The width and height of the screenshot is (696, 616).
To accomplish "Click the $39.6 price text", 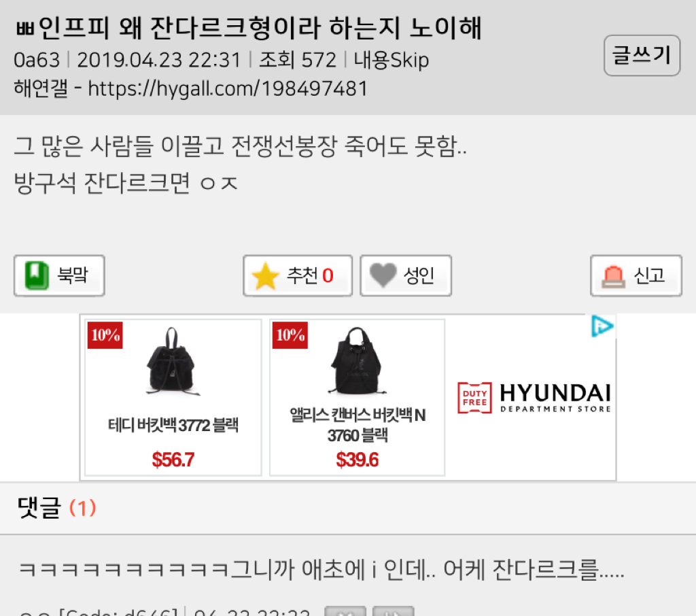I will [358, 460].
